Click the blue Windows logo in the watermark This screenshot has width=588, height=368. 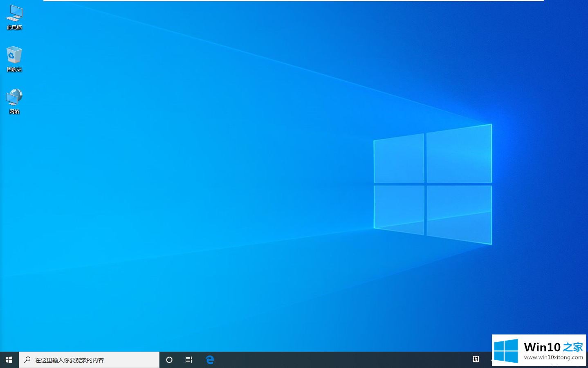click(x=506, y=351)
